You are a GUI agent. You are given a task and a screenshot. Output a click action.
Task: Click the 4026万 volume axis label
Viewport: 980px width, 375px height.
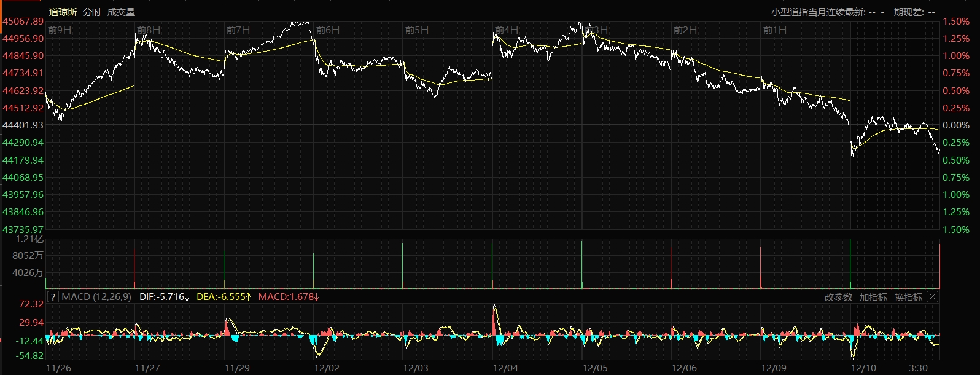click(28, 272)
